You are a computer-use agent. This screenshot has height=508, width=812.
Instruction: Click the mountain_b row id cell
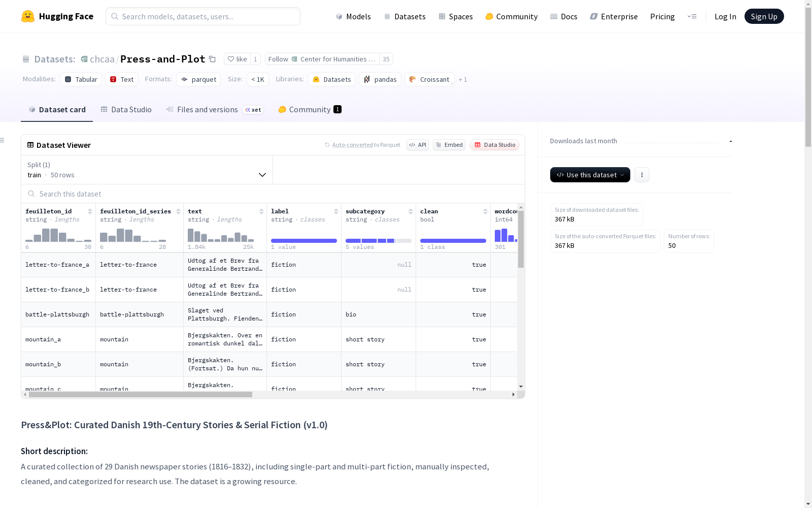tap(58, 364)
